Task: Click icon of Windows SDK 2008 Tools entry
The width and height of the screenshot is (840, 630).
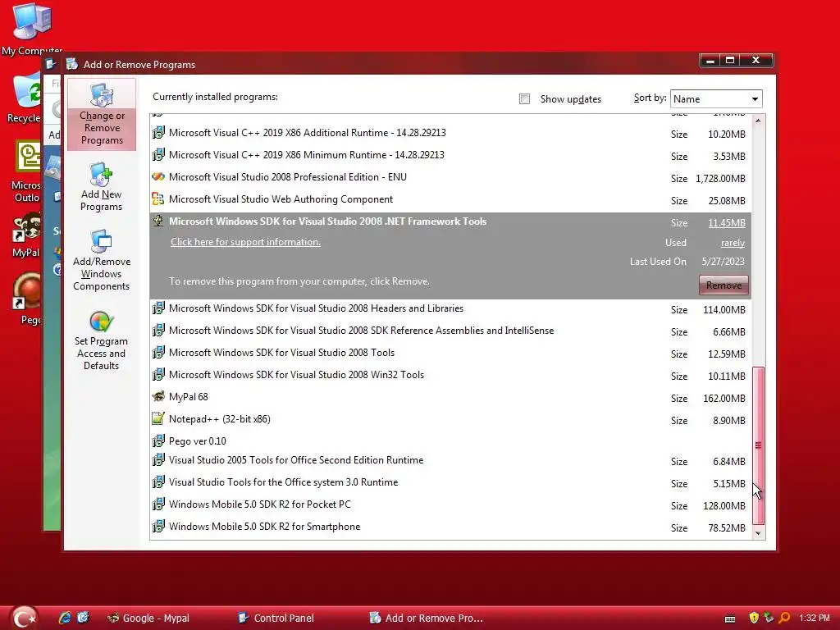Action: [158, 353]
